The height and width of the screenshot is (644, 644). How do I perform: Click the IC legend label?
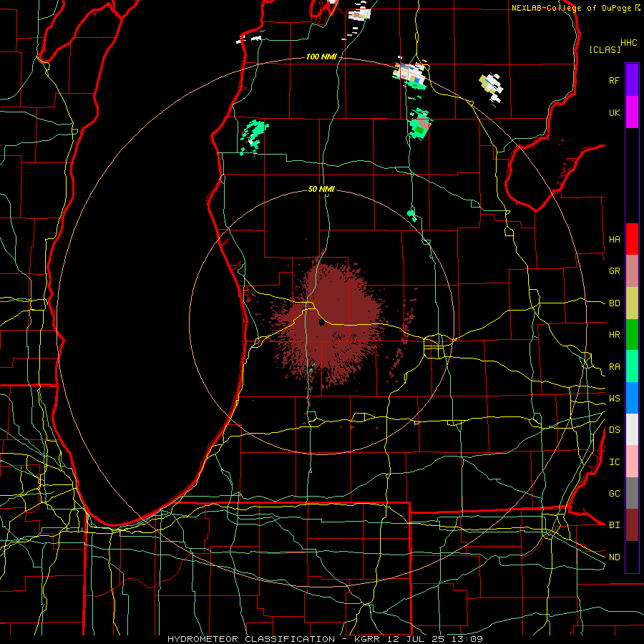pyautogui.click(x=614, y=462)
